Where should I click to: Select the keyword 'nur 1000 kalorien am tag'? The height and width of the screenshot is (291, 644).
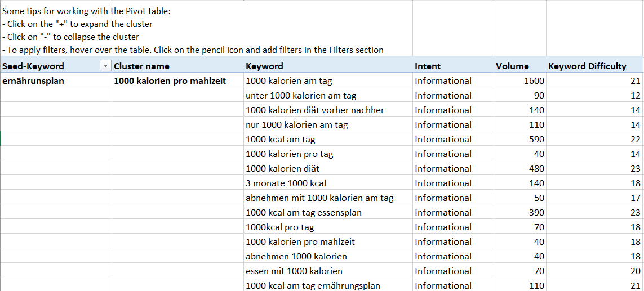click(x=328, y=125)
